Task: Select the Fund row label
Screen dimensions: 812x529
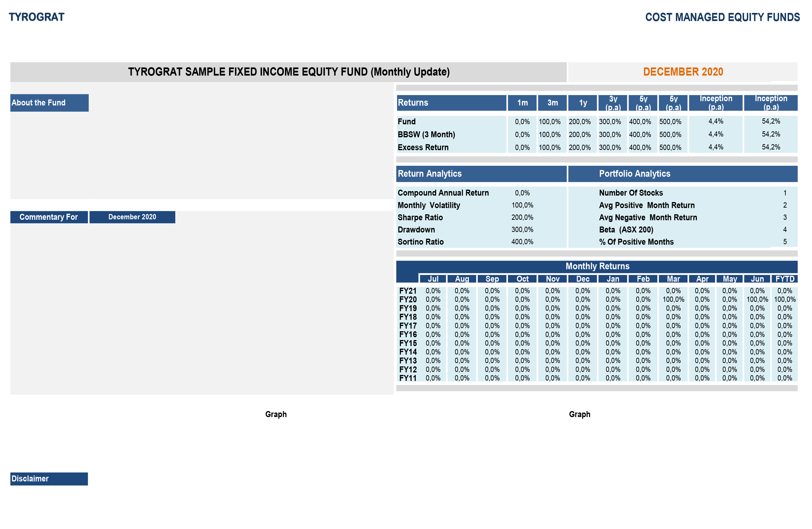Action: click(407, 121)
